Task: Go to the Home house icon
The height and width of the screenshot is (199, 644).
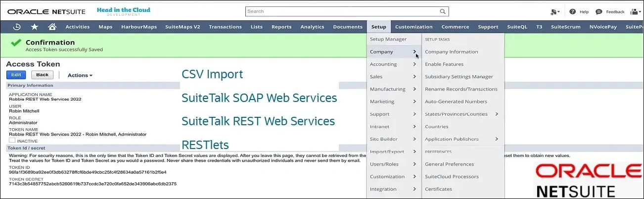Action: [51, 27]
